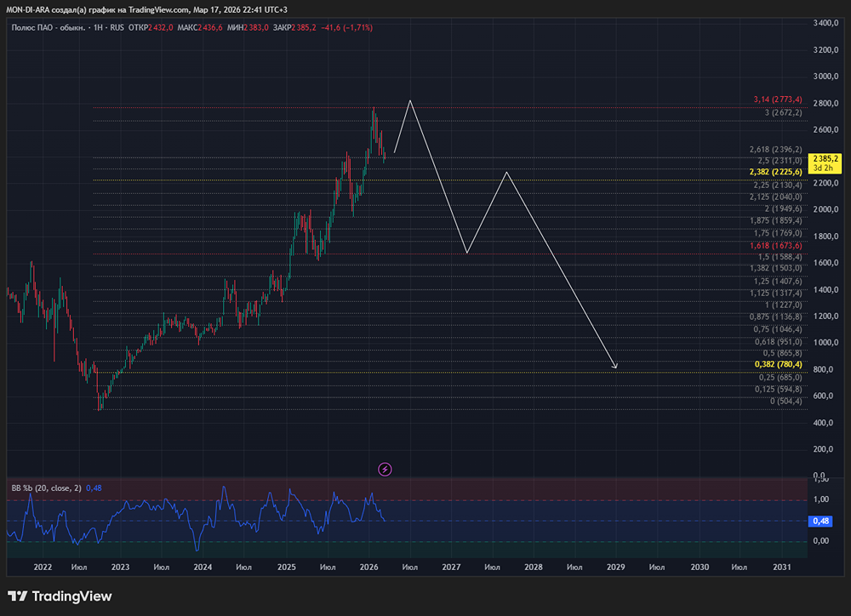Image resolution: width=851 pixels, height=616 pixels.
Task: Click the 400,0 price axis label
Action: coord(823,422)
